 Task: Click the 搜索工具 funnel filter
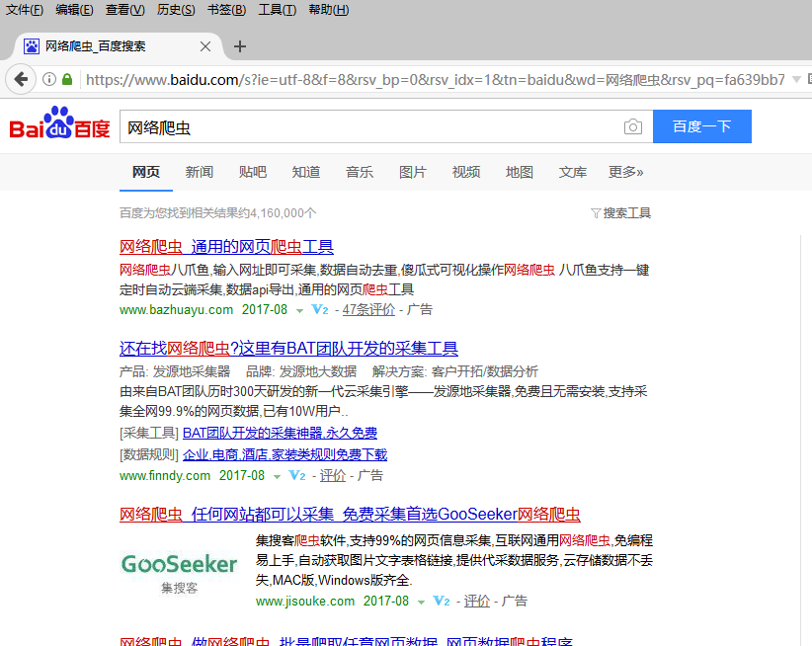tap(621, 213)
